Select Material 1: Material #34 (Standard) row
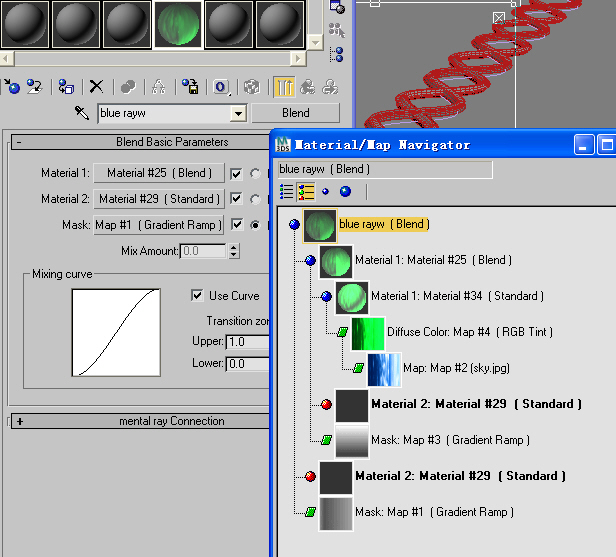Image resolution: width=616 pixels, height=557 pixels. point(458,296)
